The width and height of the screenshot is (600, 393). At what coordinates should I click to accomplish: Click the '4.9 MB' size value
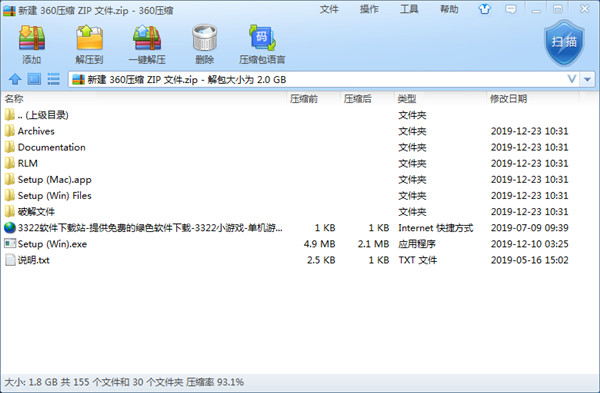pyautogui.click(x=320, y=244)
